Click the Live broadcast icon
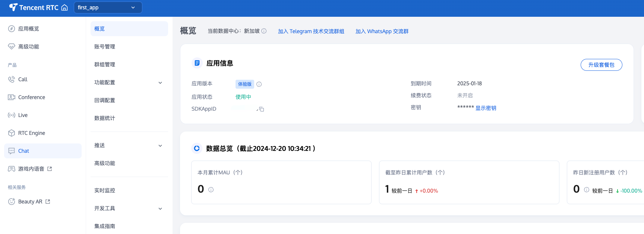This screenshot has height=234, width=644. pyautogui.click(x=12, y=115)
